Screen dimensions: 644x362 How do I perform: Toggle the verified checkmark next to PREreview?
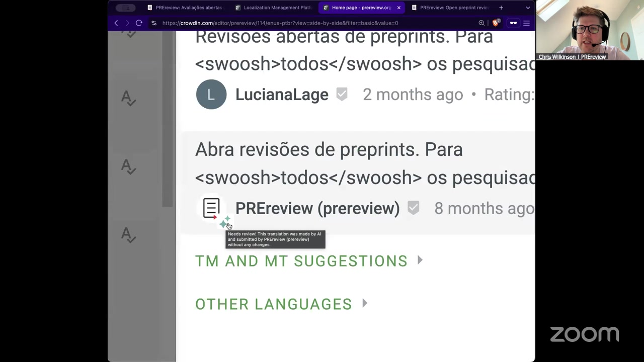tap(413, 208)
